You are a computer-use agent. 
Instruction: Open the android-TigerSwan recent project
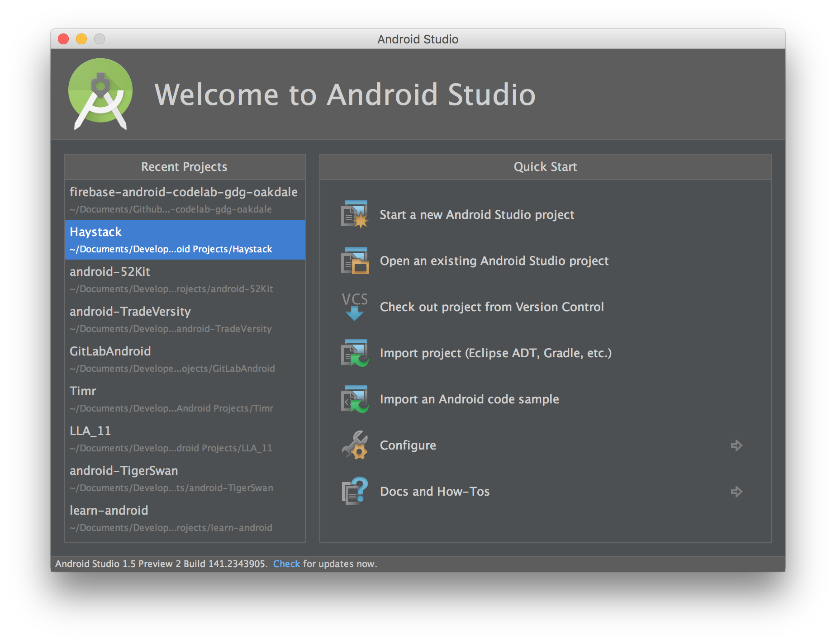click(185, 478)
